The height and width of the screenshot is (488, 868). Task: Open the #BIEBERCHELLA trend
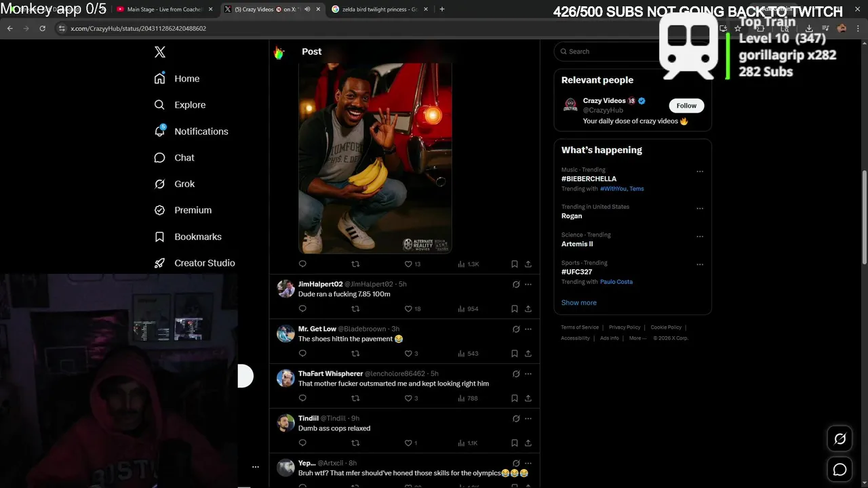[589, 179]
